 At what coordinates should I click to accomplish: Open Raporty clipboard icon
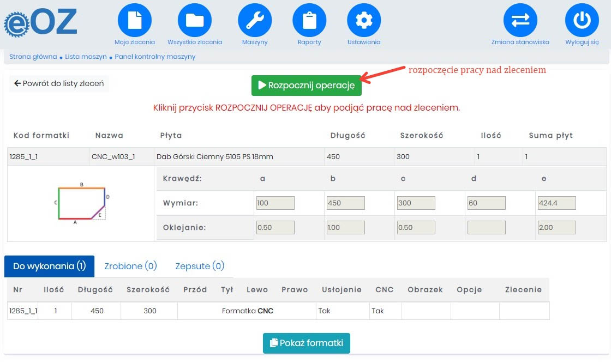309,20
